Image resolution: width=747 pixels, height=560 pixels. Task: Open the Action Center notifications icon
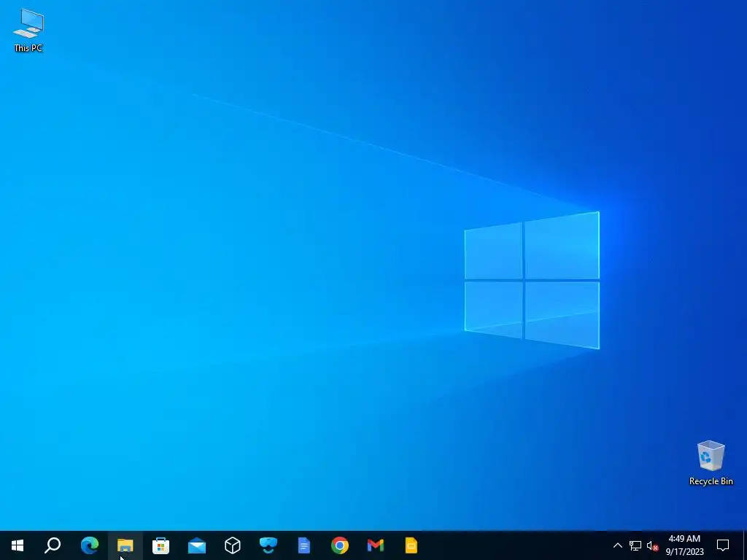(x=723, y=545)
